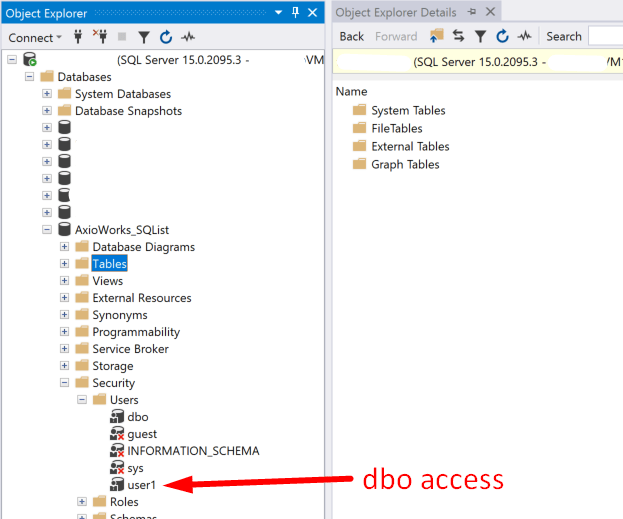Click the Stop square icon in Object Explorer toolbar

pos(122,37)
